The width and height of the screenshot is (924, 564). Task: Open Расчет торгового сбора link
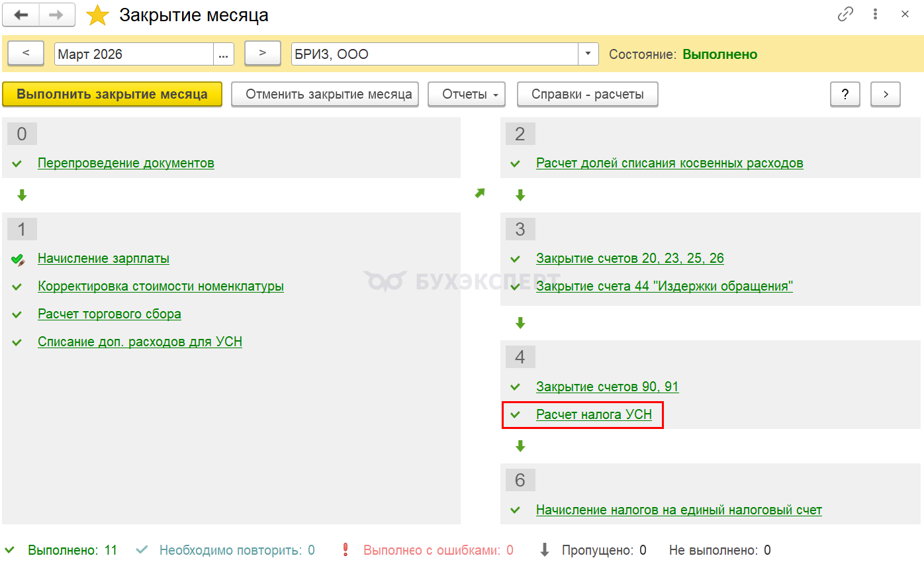(109, 314)
